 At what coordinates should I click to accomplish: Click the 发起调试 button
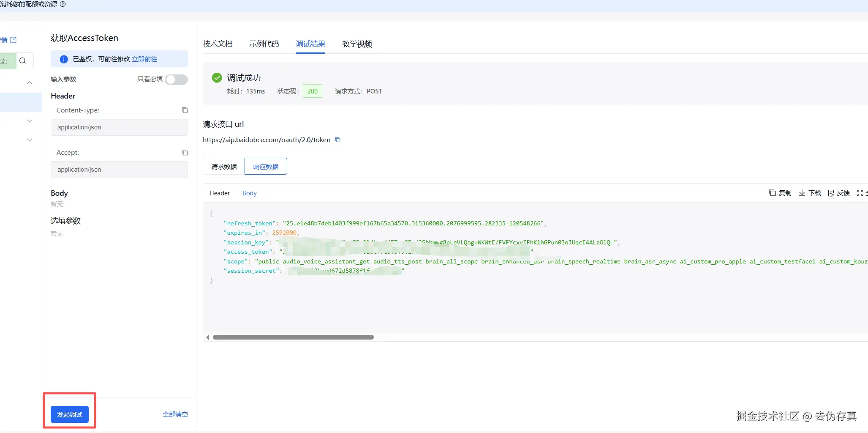tap(70, 414)
